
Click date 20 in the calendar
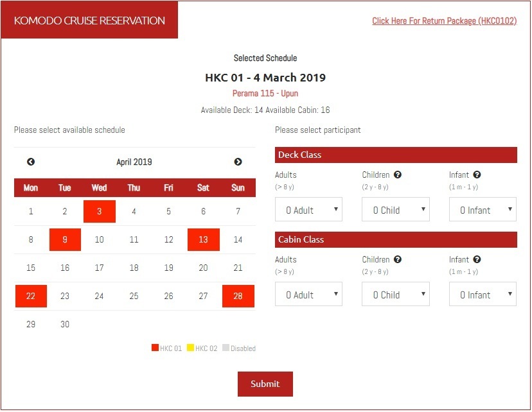(203, 268)
